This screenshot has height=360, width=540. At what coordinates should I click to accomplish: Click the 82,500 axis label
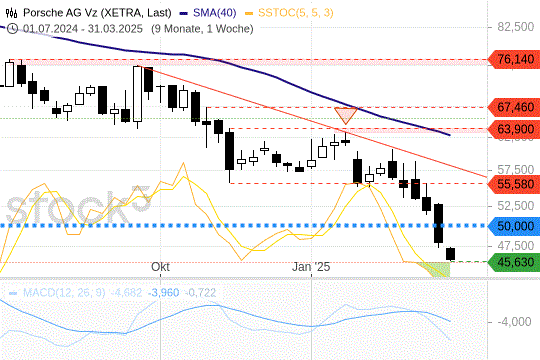click(516, 27)
